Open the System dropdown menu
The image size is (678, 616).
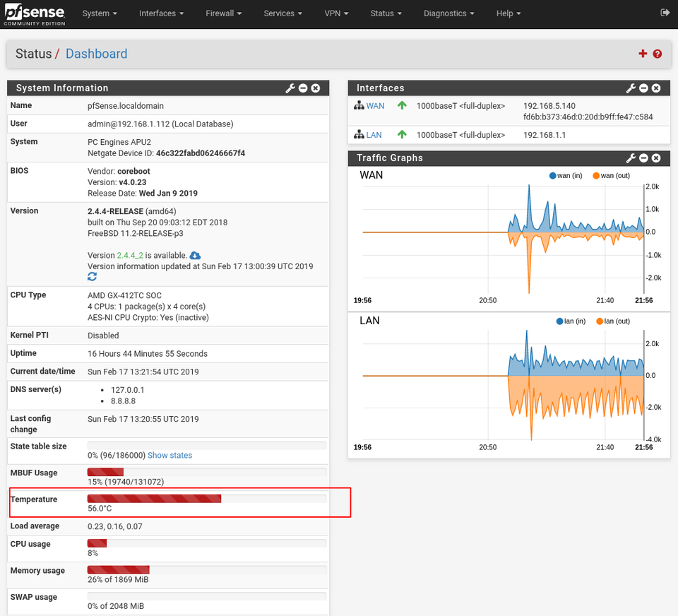pyautogui.click(x=100, y=13)
